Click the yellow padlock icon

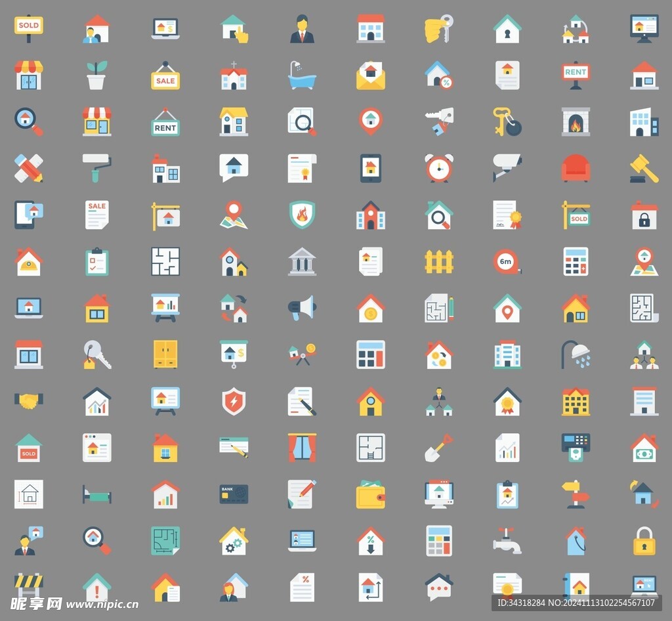[x=644, y=541]
